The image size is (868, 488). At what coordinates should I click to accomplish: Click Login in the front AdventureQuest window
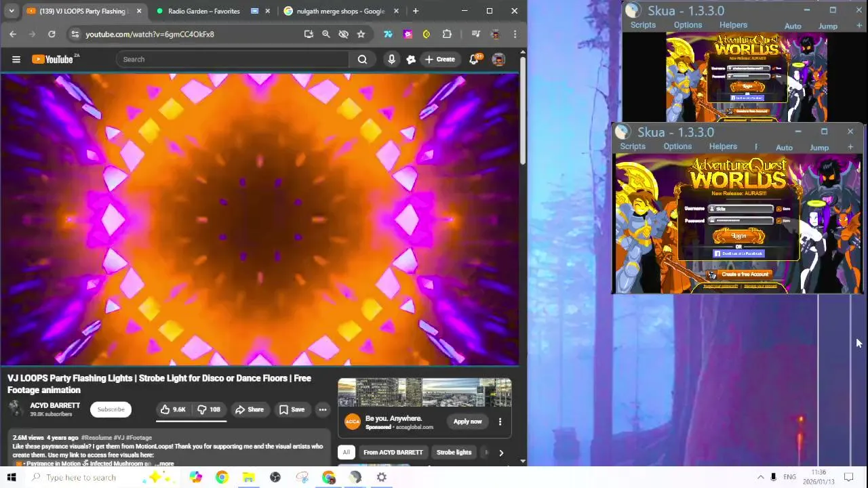pos(738,236)
